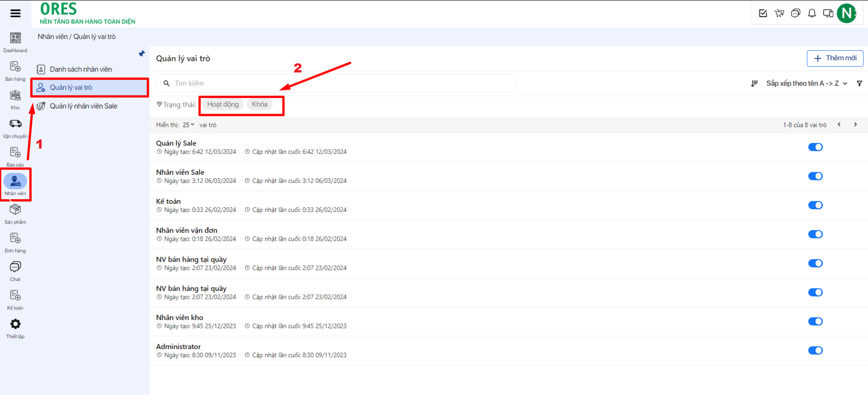This screenshot has width=868, height=403.
Task: Filter by Hoạt động status chip
Action: [x=223, y=105]
